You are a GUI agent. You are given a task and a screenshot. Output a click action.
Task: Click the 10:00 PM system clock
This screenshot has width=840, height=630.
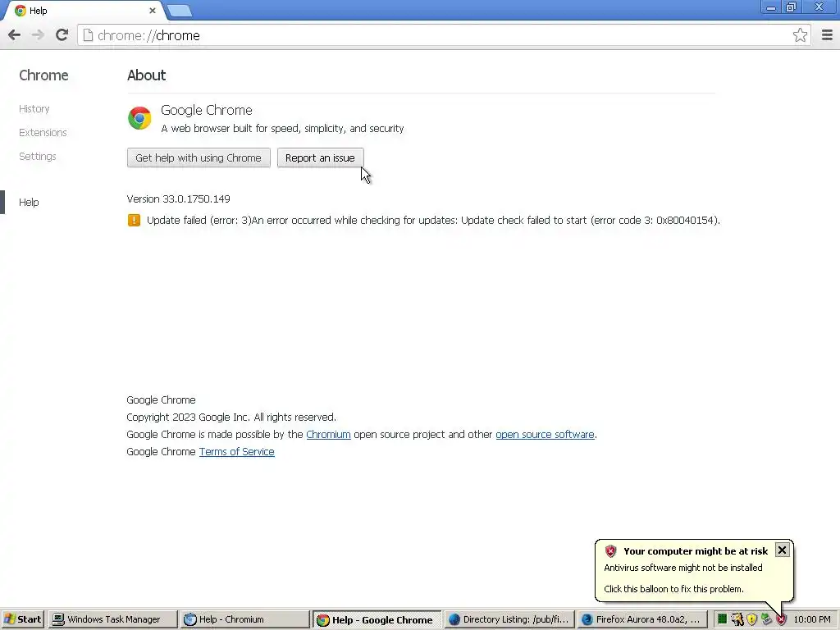[812, 619]
